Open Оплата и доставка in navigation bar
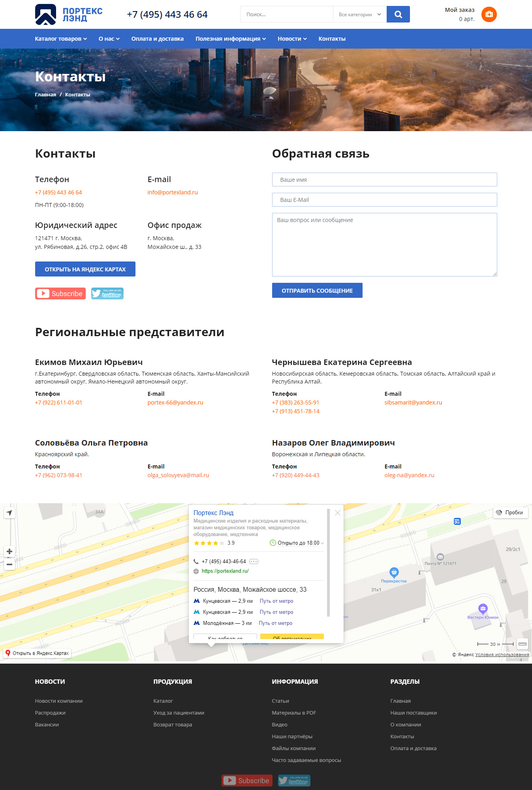 tap(157, 39)
